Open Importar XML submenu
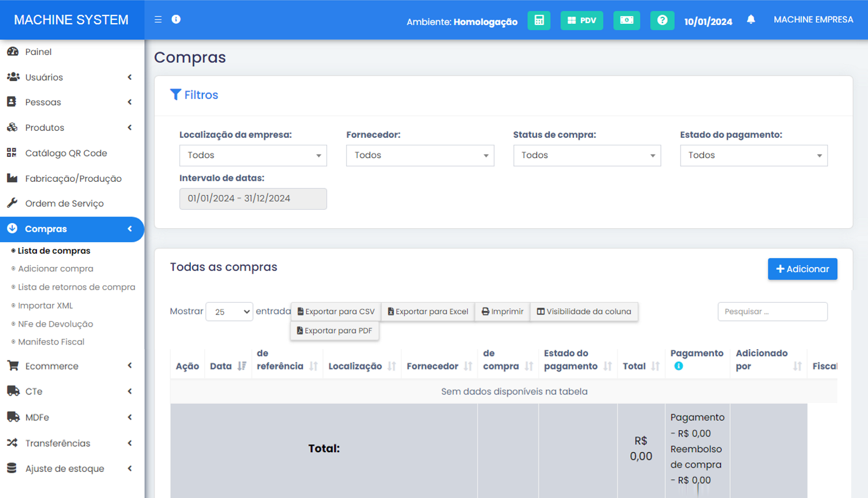 (45, 306)
